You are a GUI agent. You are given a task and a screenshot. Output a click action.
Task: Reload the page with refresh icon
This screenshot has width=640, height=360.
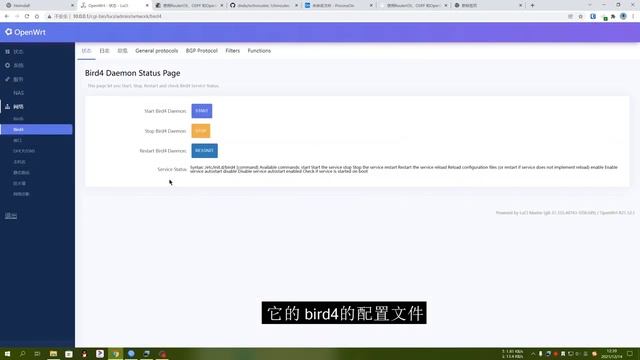coord(27,16)
